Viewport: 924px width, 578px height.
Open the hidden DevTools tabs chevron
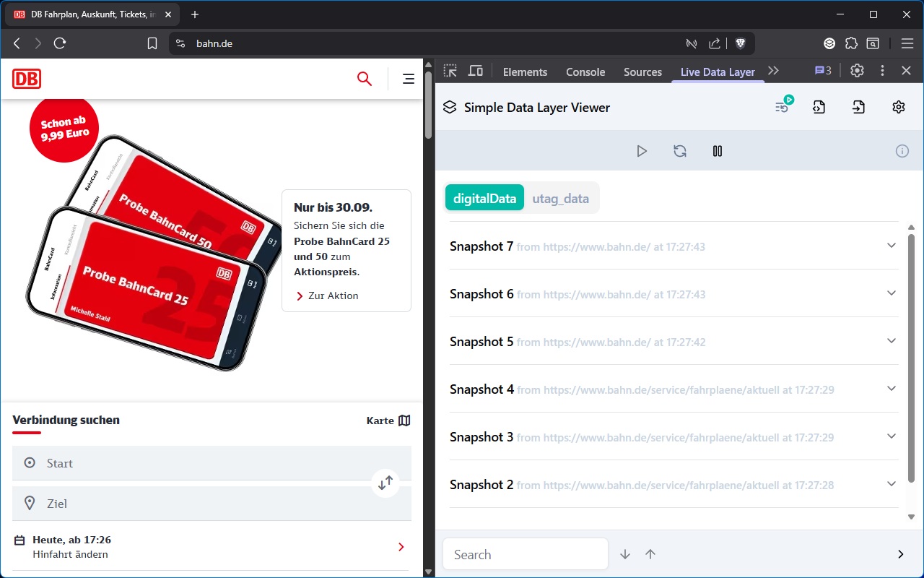(774, 70)
